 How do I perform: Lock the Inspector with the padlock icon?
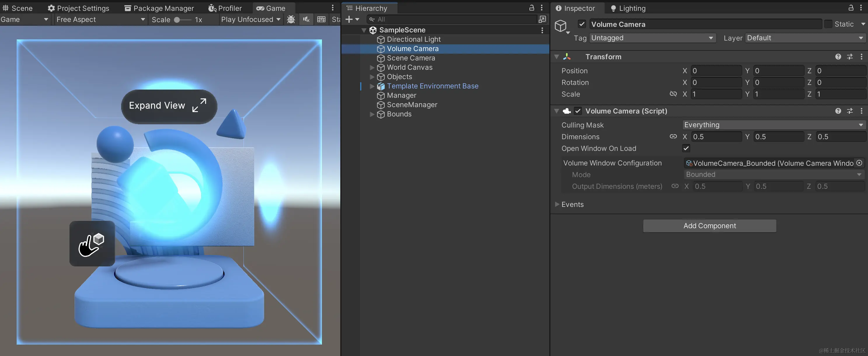click(851, 8)
